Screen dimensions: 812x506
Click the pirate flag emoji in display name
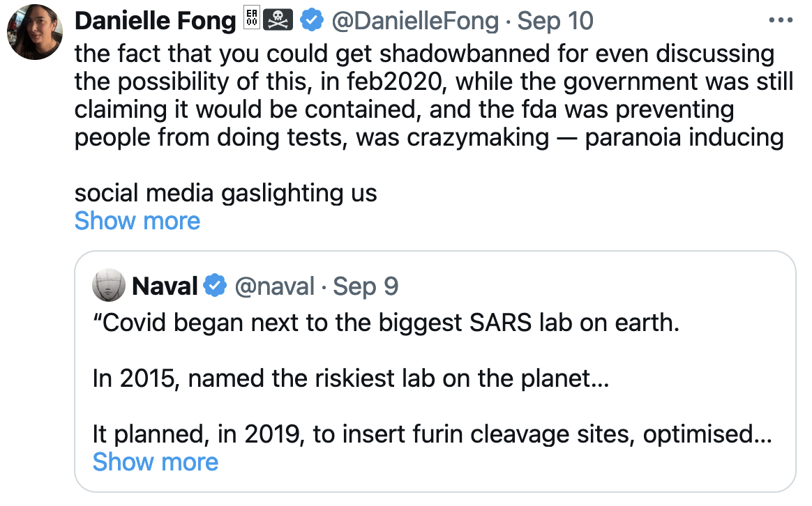point(277,22)
